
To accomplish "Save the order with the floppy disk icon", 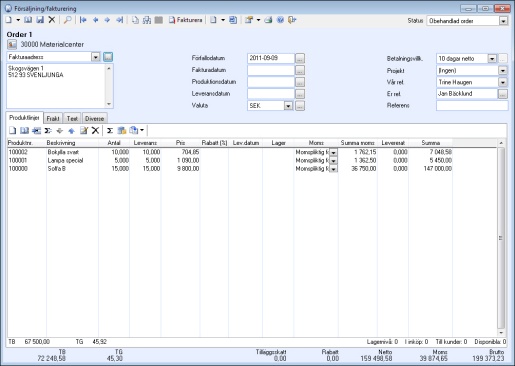I will coord(40,20).
